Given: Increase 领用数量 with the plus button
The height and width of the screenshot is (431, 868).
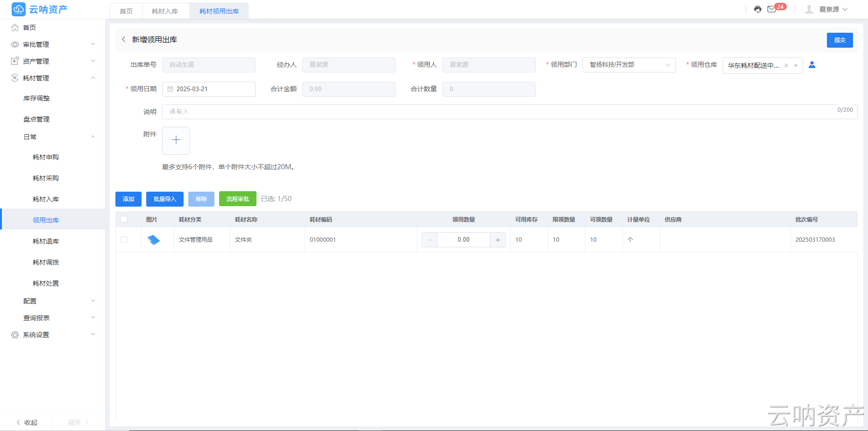Looking at the screenshot, I should click(498, 240).
